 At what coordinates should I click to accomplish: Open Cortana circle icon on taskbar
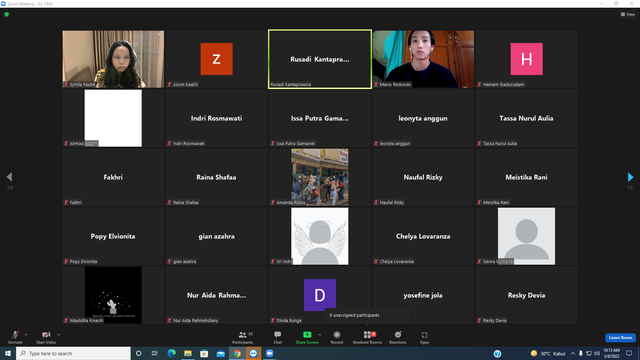(138, 353)
